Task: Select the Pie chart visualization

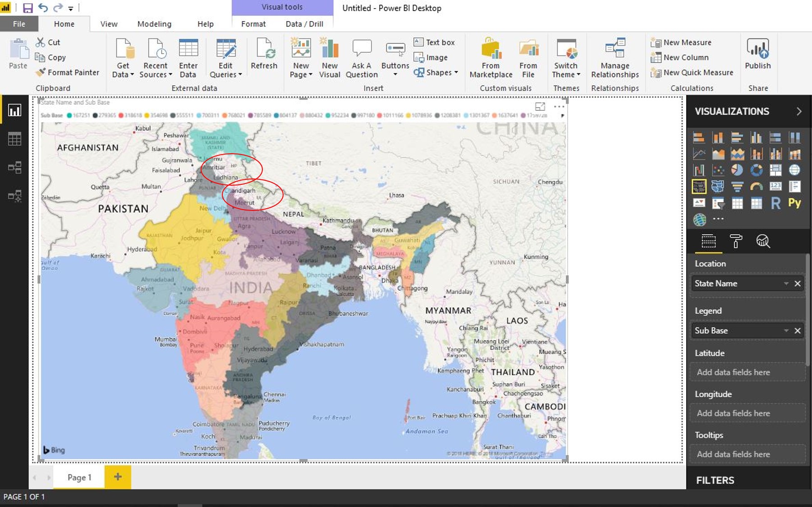Action: [x=737, y=170]
